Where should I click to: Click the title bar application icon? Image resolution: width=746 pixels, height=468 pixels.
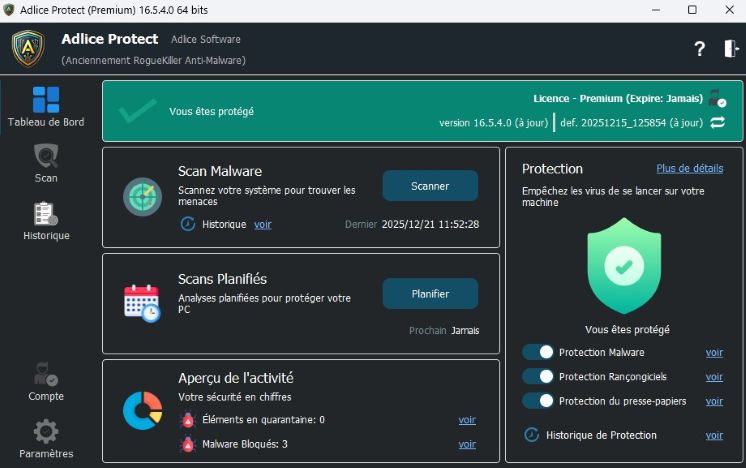click(9, 10)
